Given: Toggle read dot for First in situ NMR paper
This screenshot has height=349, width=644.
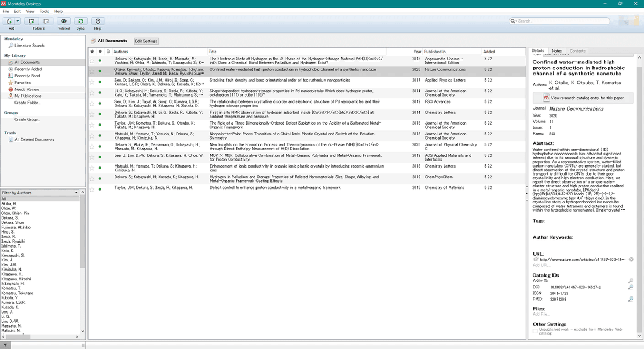Looking at the screenshot, I should click(100, 114).
